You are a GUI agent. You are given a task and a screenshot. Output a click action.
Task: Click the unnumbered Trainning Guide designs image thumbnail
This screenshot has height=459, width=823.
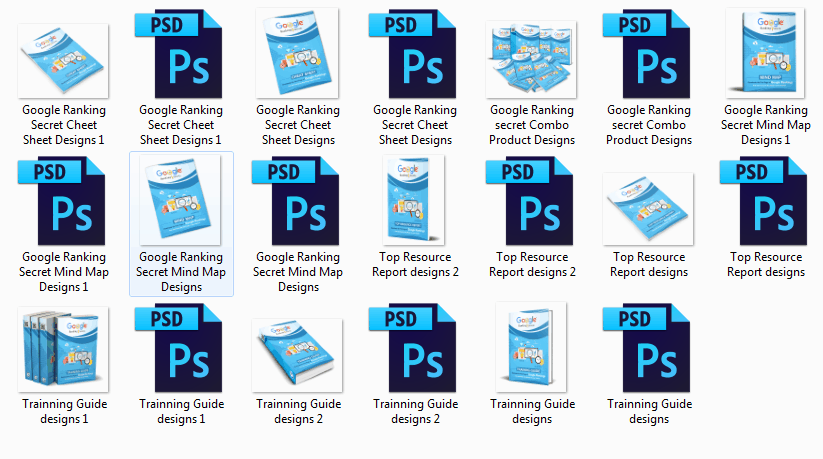pyautogui.click(x=532, y=351)
